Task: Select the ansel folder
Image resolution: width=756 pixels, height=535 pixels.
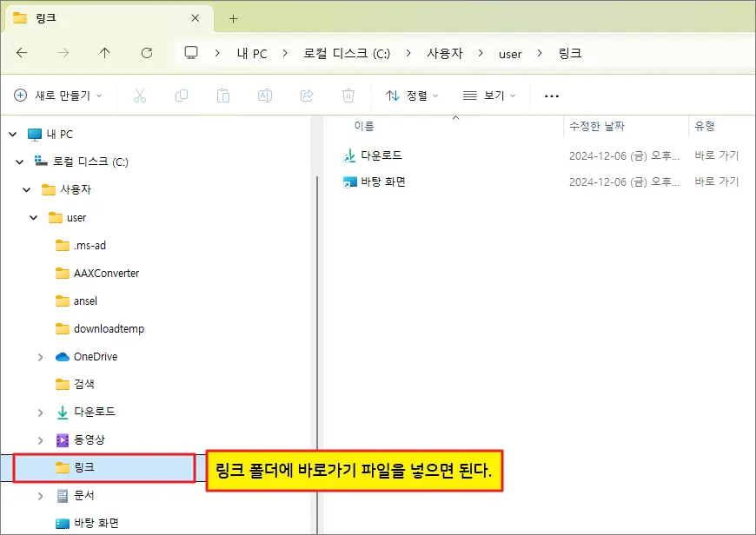Action: point(76,301)
